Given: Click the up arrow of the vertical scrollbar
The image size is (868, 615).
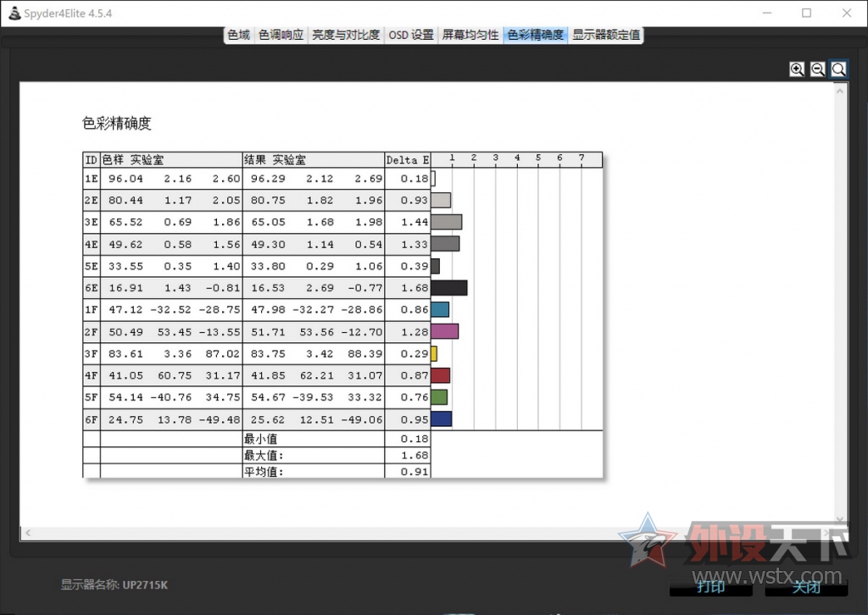Looking at the screenshot, I should click(840, 91).
